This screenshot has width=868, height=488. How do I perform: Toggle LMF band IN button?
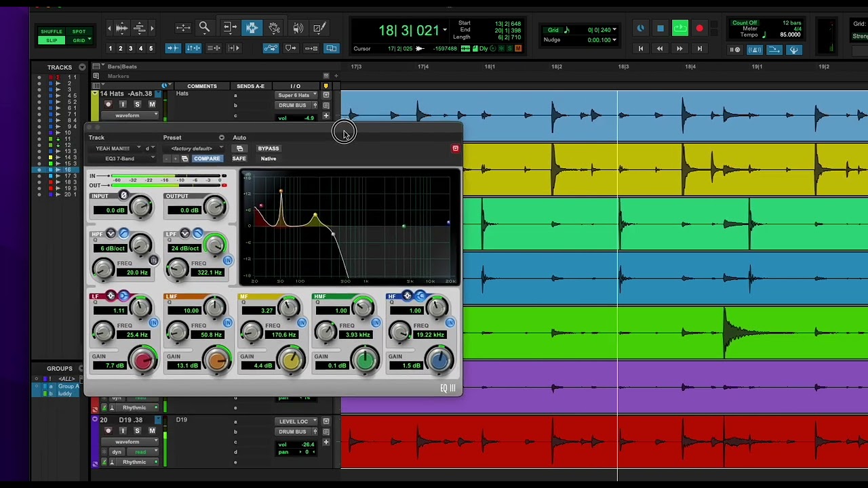tap(227, 323)
